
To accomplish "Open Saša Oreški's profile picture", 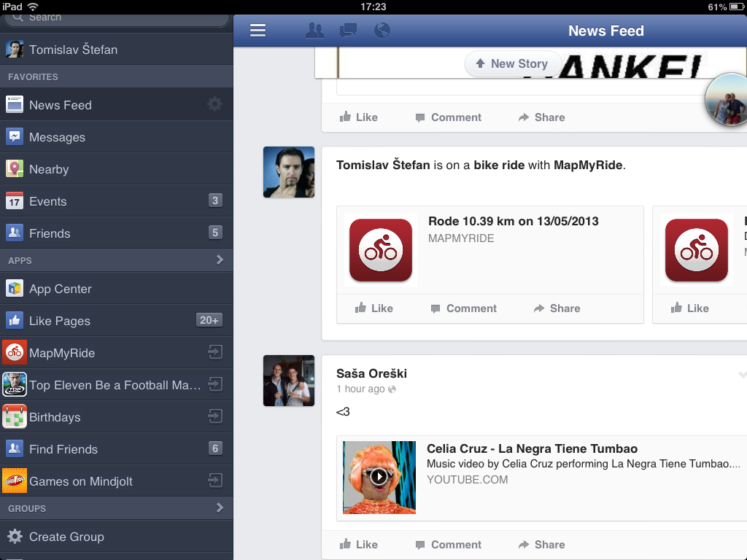I will (x=289, y=381).
